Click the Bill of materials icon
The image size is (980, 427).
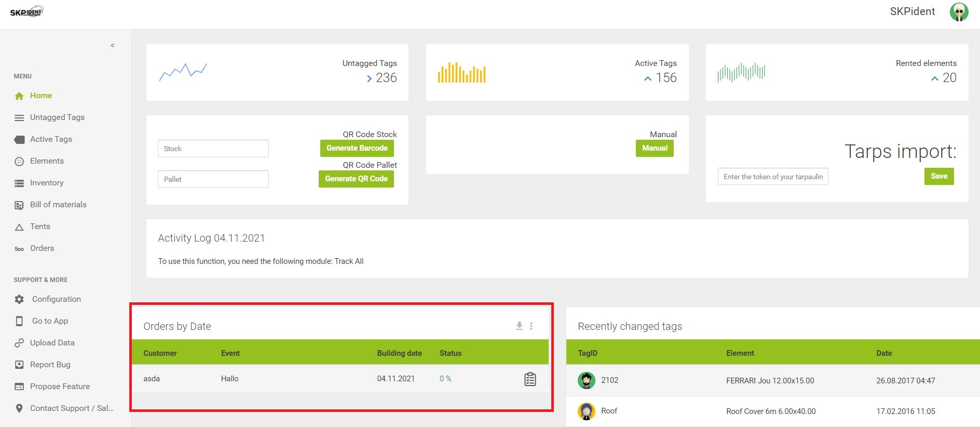click(19, 205)
